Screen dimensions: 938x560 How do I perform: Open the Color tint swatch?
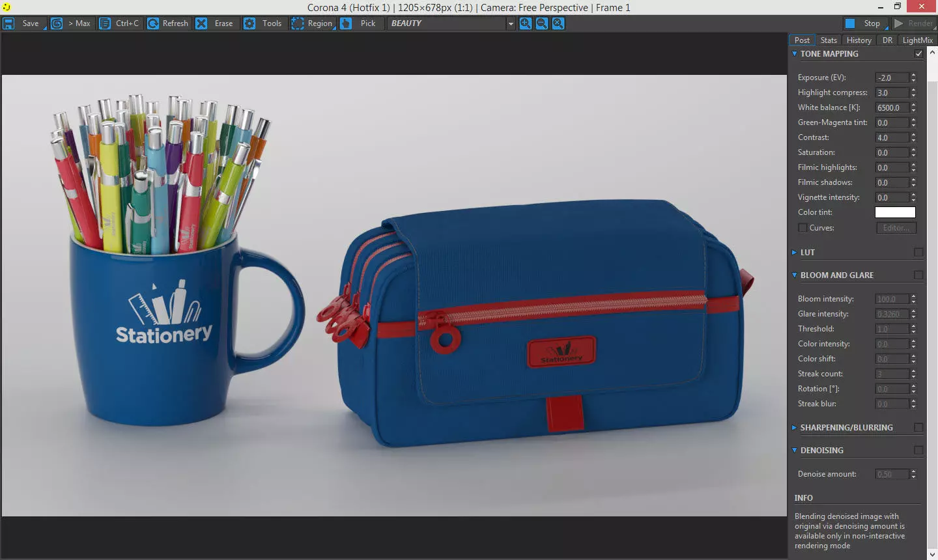[895, 212]
